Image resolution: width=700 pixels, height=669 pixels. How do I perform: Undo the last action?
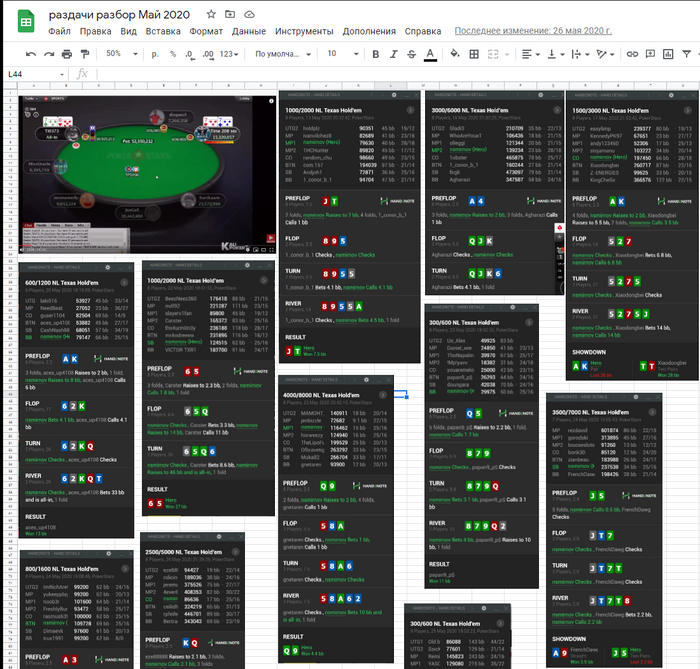pyautogui.click(x=31, y=54)
